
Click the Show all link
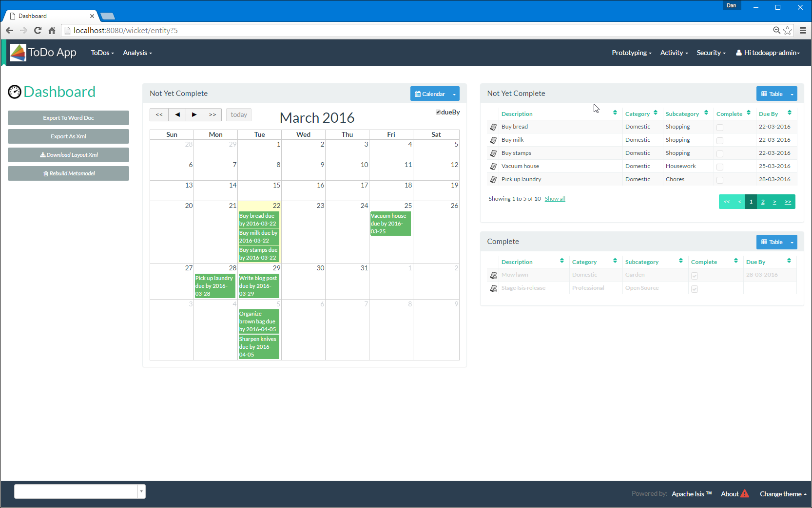[x=555, y=198]
